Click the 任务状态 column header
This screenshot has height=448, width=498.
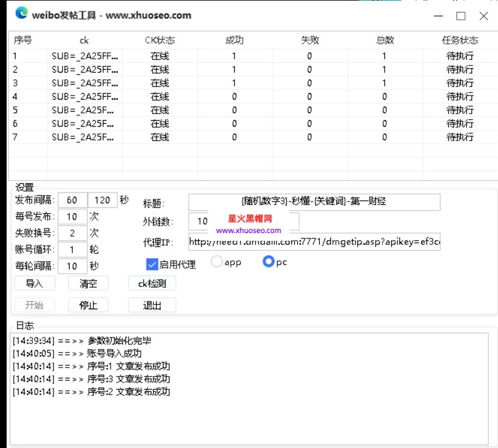pyautogui.click(x=460, y=40)
